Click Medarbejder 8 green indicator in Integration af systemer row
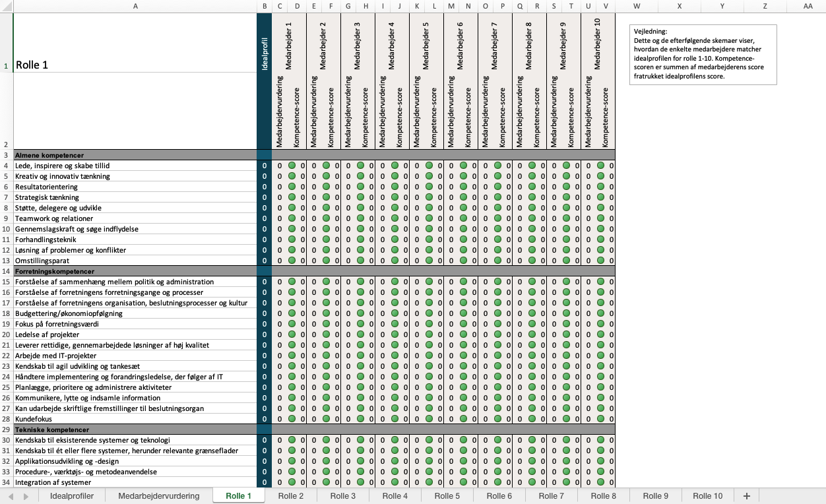Viewport: 826px width, 504px height. tap(532, 482)
